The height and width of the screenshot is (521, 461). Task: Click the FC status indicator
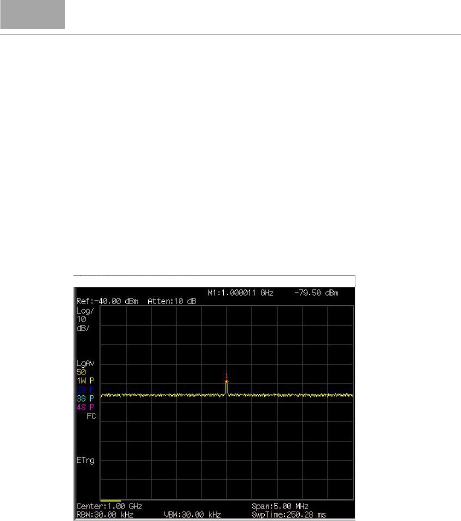[91, 416]
